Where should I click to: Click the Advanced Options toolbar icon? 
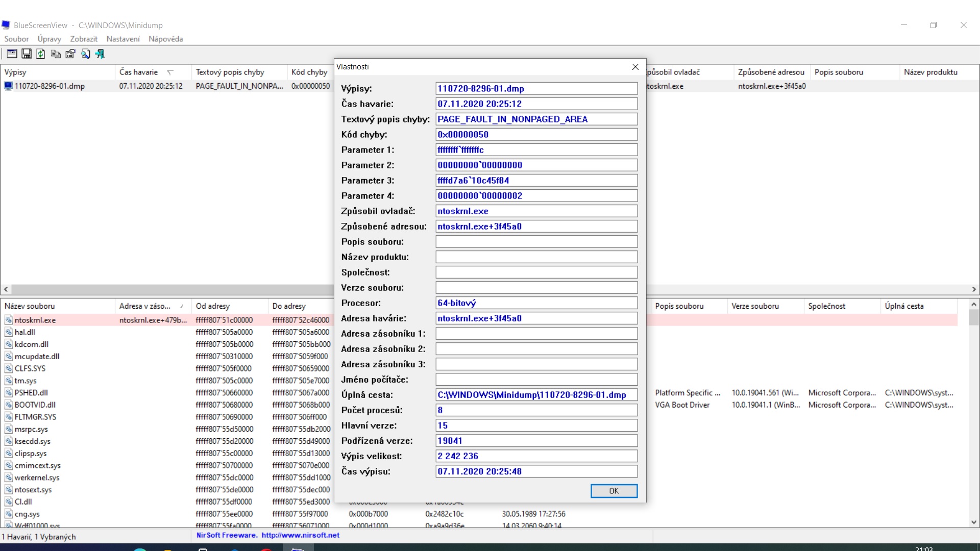pyautogui.click(x=12, y=54)
